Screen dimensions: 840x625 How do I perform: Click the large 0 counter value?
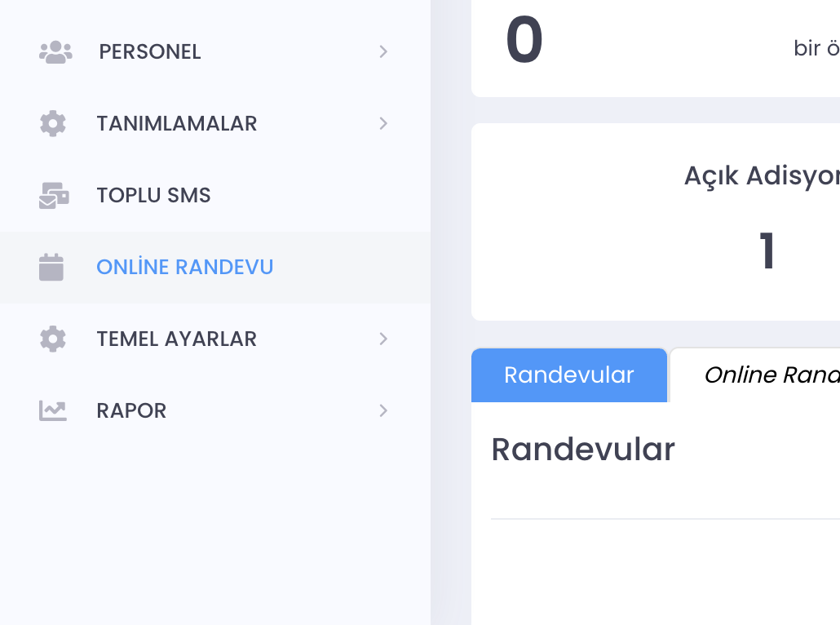(x=524, y=42)
